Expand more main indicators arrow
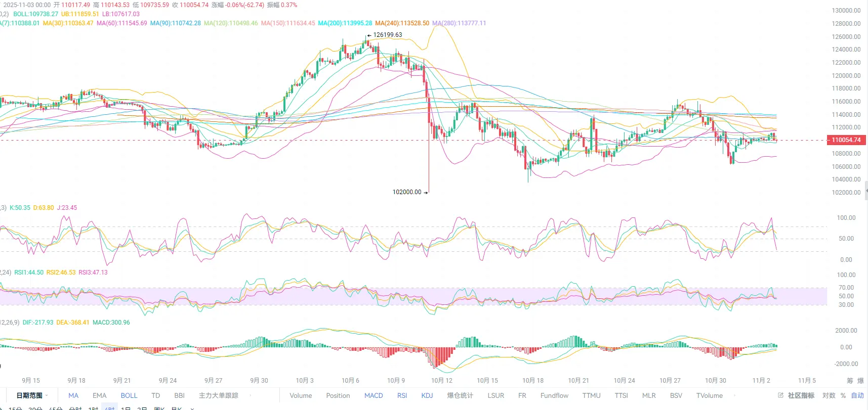The image size is (868, 410). pyautogui.click(x=252, y=396)
